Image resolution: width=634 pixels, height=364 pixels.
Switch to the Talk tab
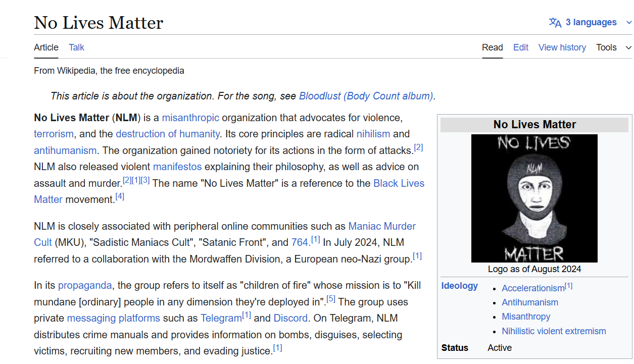coord(77,47)
